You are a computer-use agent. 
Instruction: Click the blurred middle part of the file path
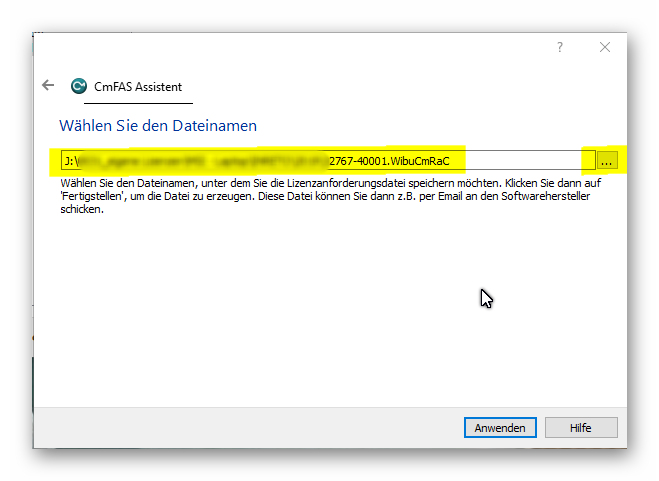pyautogui.click(x=200, y=160)
